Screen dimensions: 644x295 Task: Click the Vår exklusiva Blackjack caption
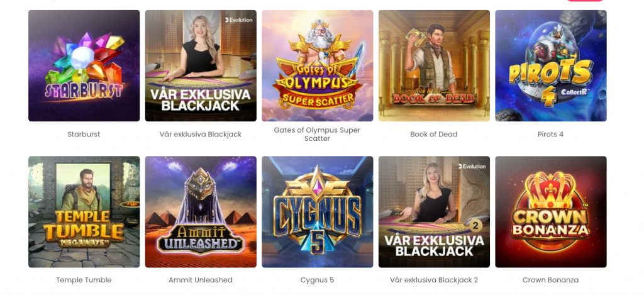(x=201, y=135)
